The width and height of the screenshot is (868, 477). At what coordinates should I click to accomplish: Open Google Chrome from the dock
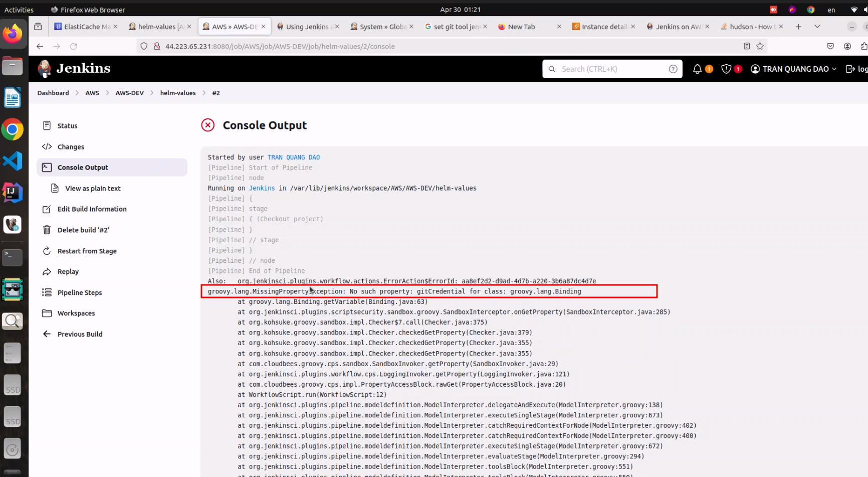(x=13, y=129)
